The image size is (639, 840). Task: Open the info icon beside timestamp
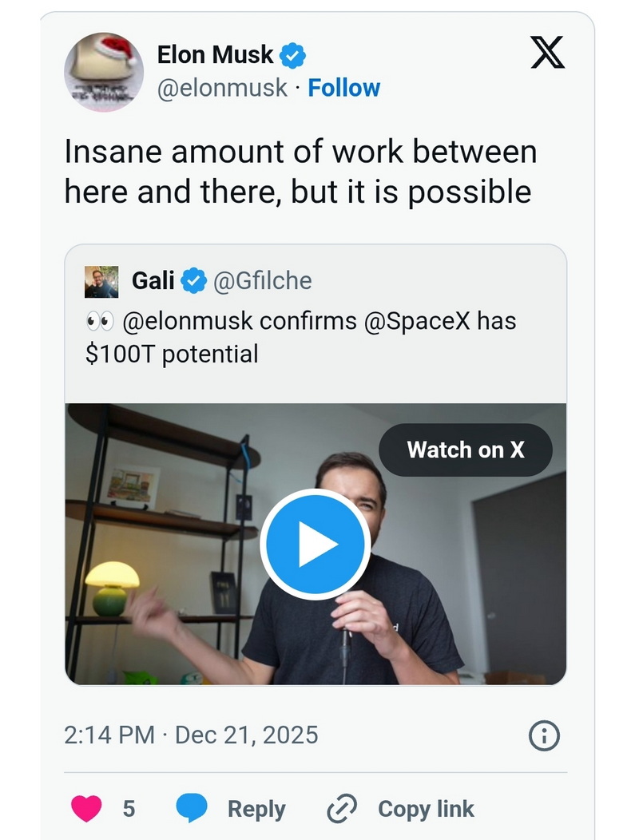[x=545, y=735]
